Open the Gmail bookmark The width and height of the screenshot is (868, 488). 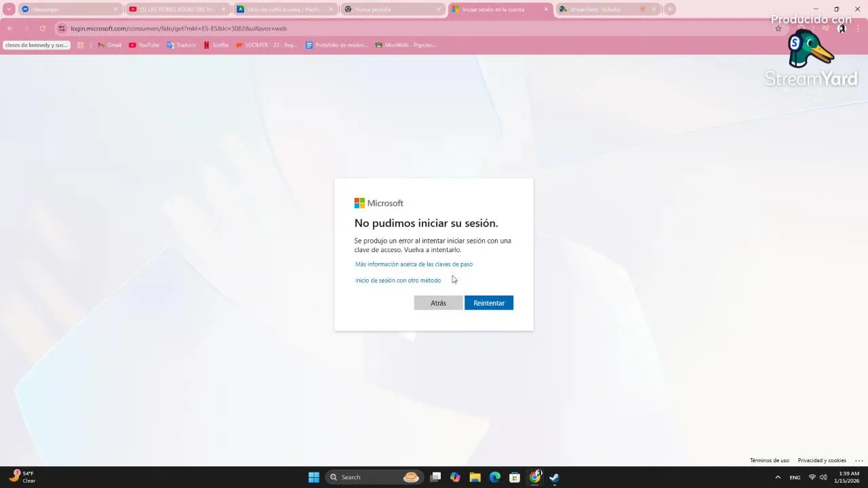109,45
